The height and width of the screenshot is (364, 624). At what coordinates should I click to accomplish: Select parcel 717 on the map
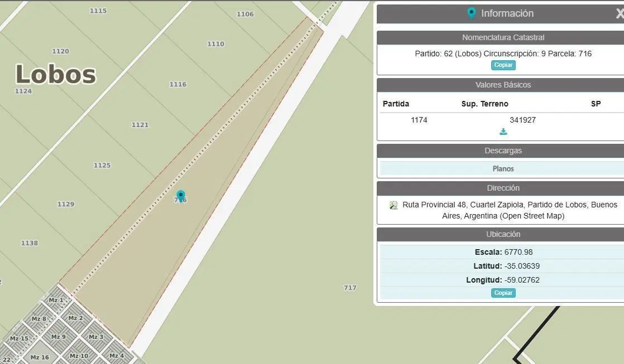click(350, 288)
